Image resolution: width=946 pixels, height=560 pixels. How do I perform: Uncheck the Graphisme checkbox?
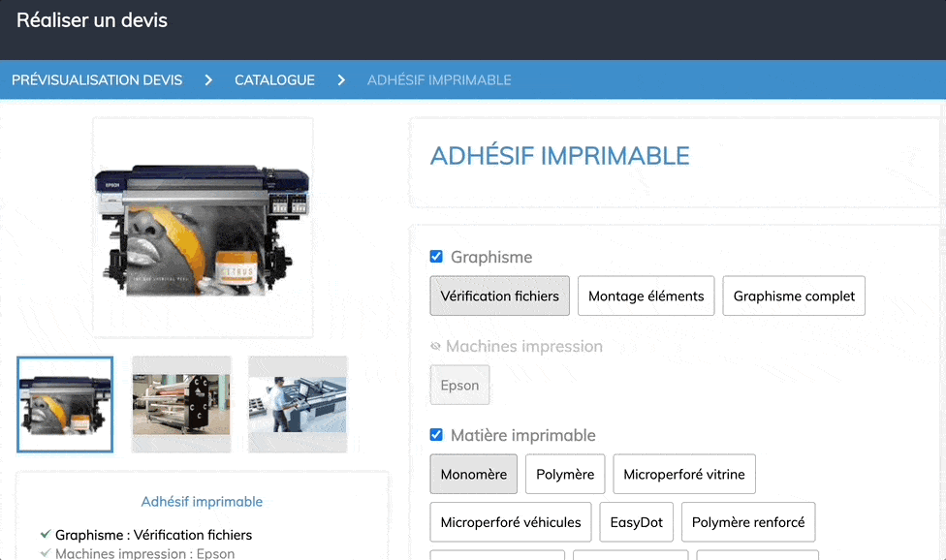click(436, 257)
